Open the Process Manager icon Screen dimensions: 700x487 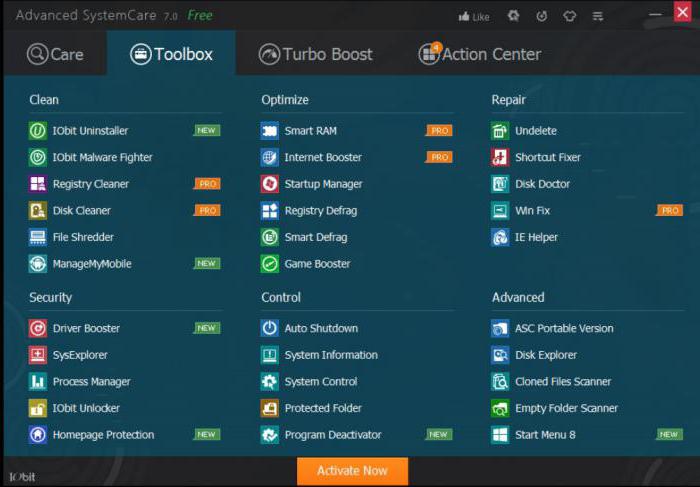(x=38, y=381)
